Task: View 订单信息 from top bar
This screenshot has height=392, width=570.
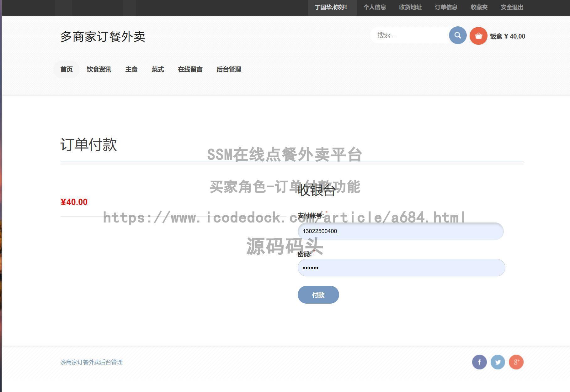Action: [446, 7]
